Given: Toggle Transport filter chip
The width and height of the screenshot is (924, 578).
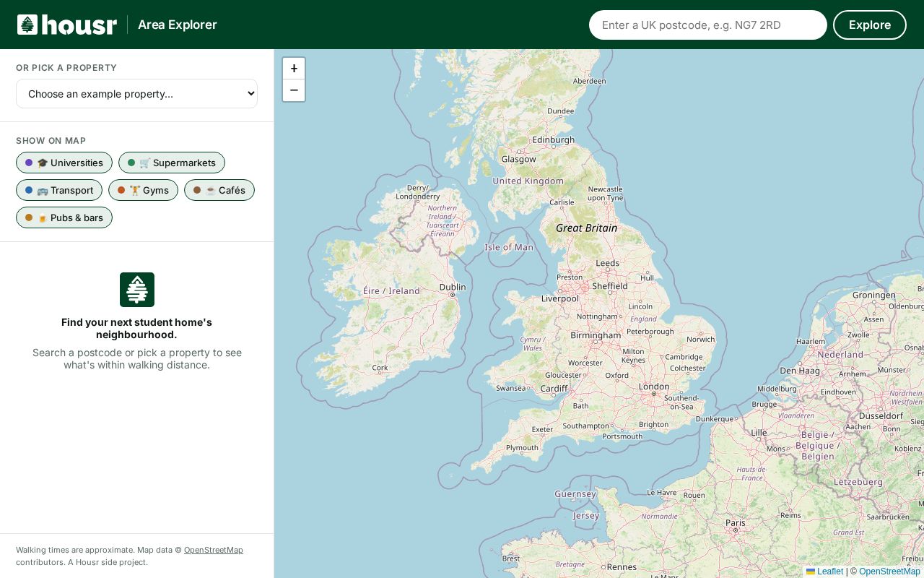Looking at the screenshot, I should pos(59,190).
